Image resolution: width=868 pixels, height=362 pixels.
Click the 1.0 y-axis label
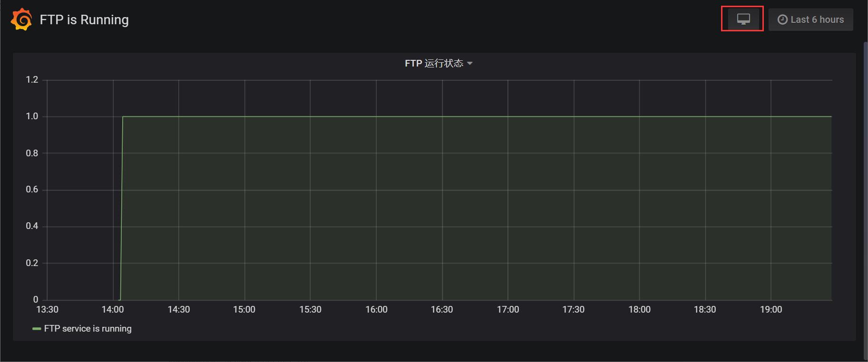[32, 116]
